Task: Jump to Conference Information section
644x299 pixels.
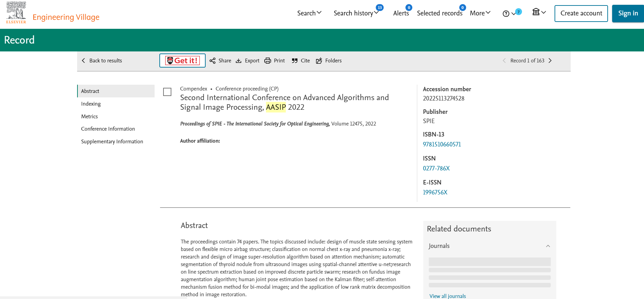Action: (108, 129)
